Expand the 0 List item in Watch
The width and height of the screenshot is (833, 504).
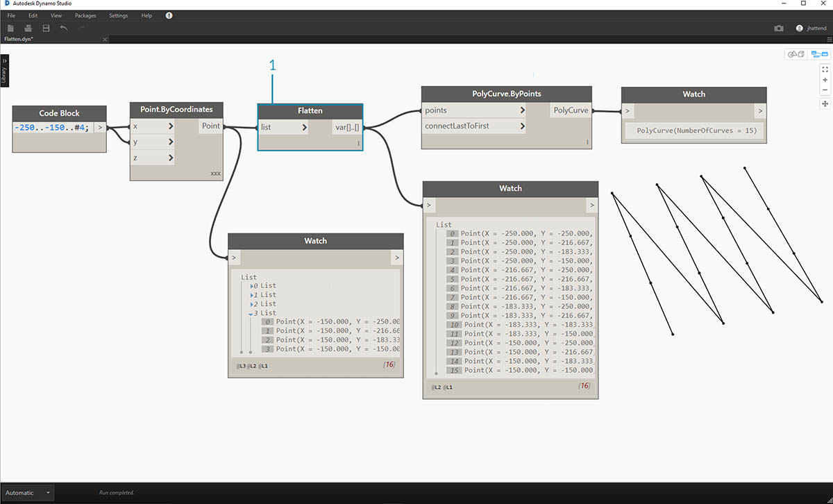(x=251, y=286)
